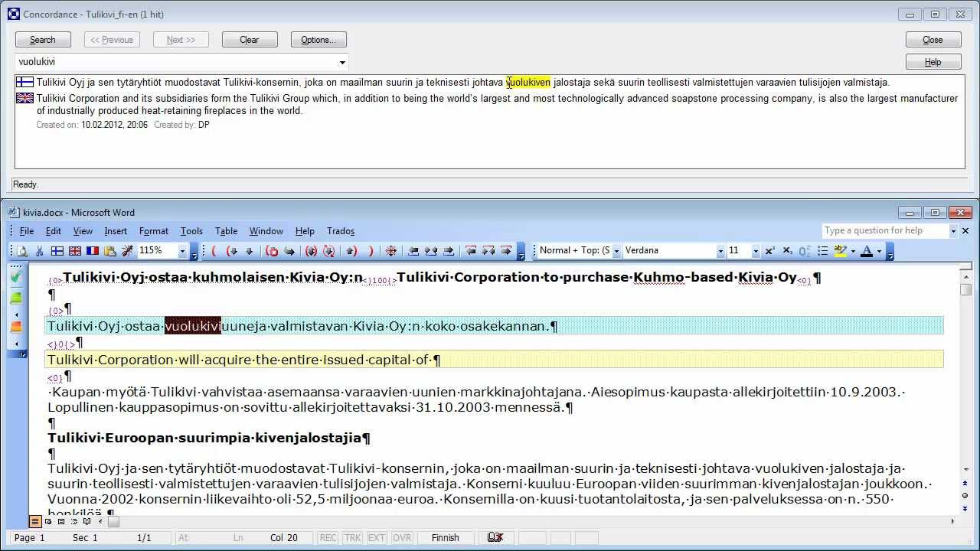Screen dimensions: 980x551
Task: Click Trados set/close next open/get icon
Action: point(311,250)
